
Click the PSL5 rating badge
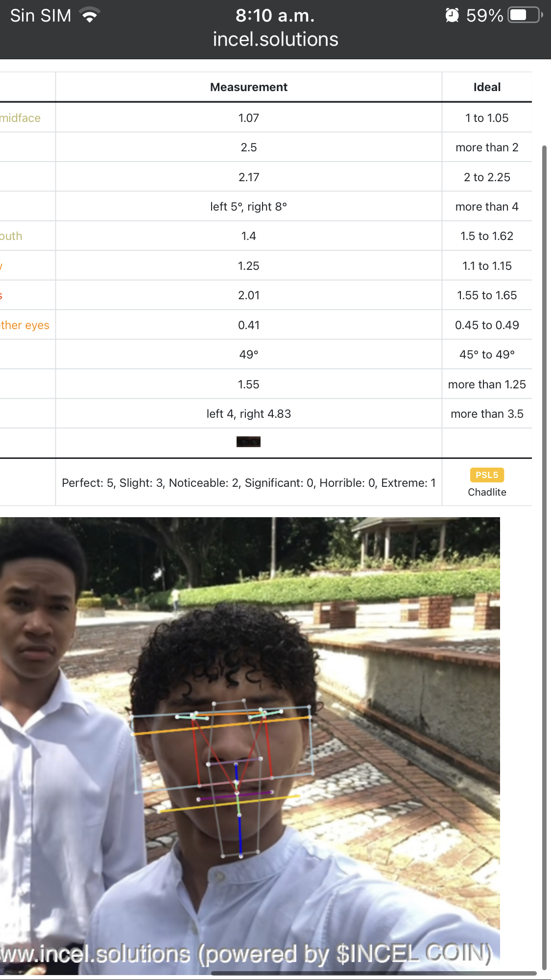click(x=487, y=475)
